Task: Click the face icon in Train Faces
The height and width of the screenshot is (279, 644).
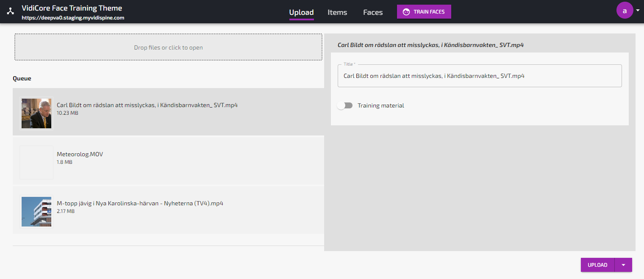Action: [406, 12]
